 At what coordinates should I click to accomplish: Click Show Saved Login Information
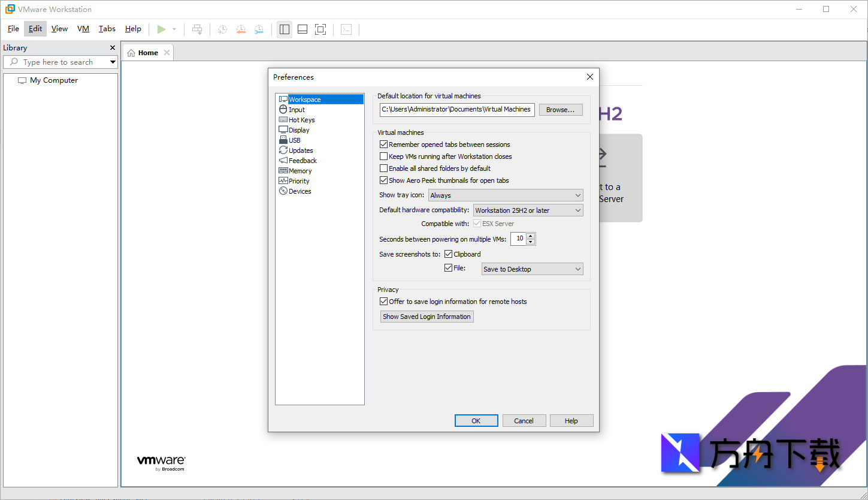427,316
